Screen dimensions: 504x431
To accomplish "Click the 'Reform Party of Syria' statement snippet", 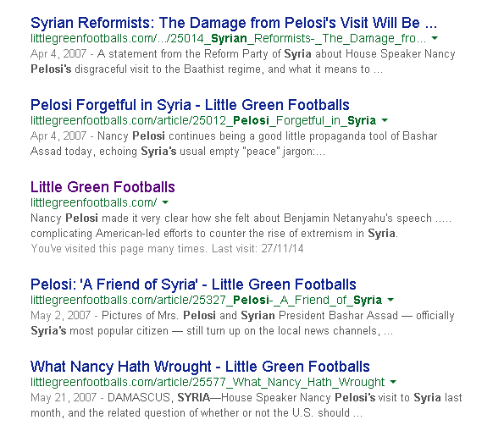I will pyautogui.click(x=243, y=61).
